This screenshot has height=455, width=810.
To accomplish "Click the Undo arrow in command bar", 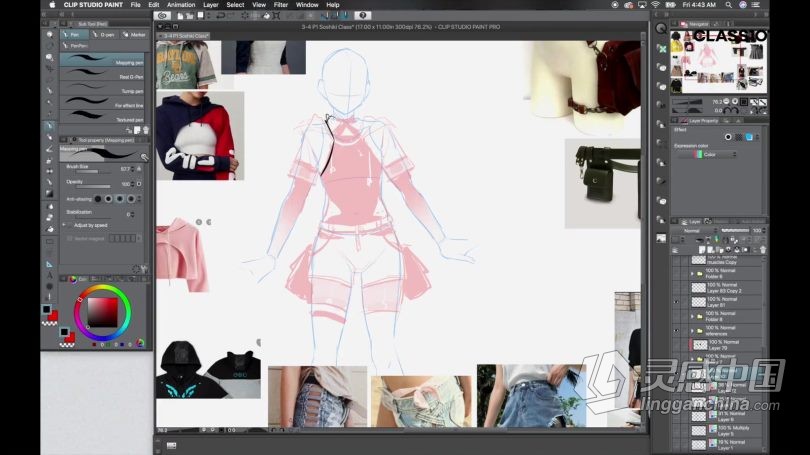I will coord(221,16).
